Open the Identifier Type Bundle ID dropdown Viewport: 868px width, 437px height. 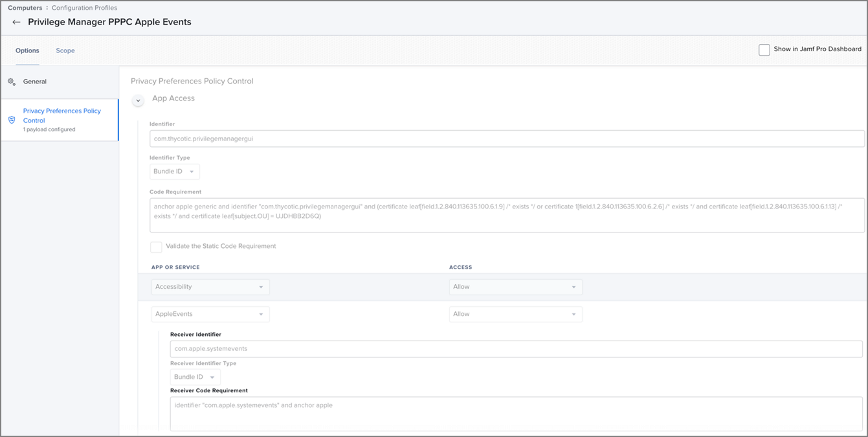click(174, 172)
